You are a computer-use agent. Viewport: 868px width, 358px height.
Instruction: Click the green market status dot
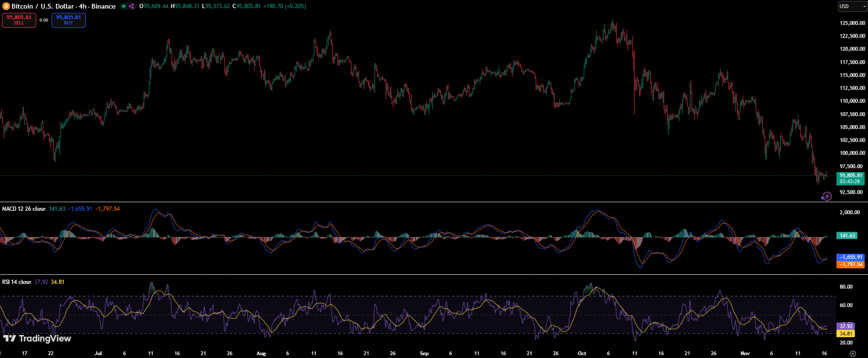coord(124,6)
